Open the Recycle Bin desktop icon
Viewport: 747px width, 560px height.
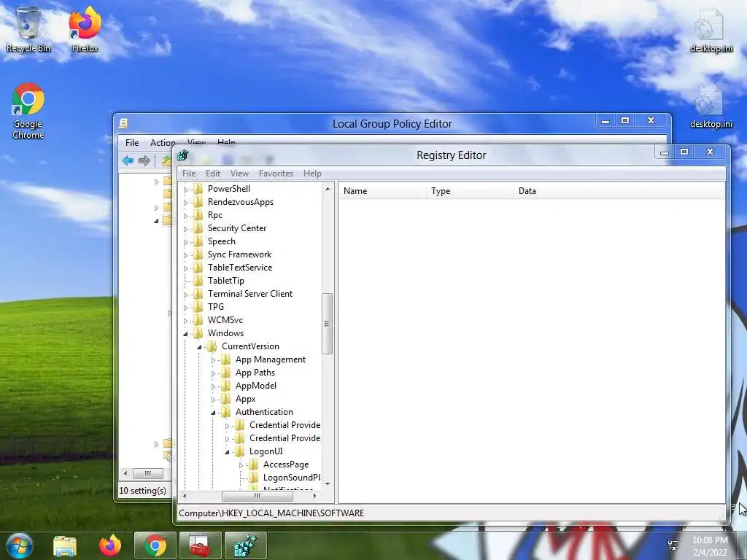coord(28,28)
